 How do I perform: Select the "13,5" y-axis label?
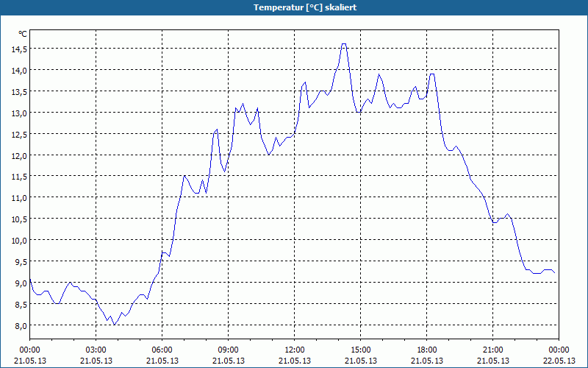coord(18,91)
